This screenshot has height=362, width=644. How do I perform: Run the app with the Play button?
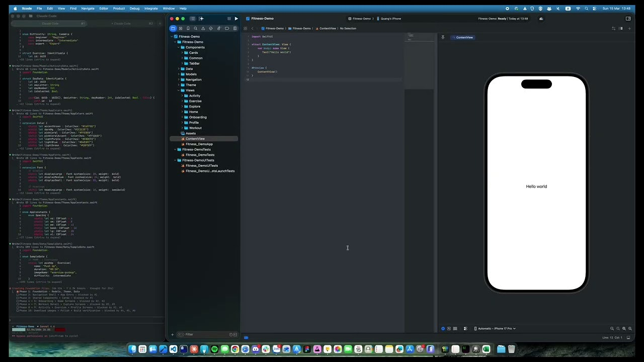(x=236, y=19)
